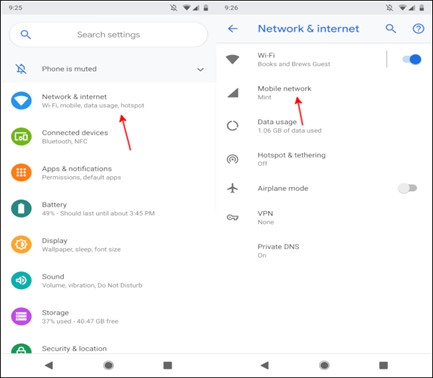The width and height of the screenshot is (433, 378).
Task: Open Hotspot & tethering settings
Action: 324,159
